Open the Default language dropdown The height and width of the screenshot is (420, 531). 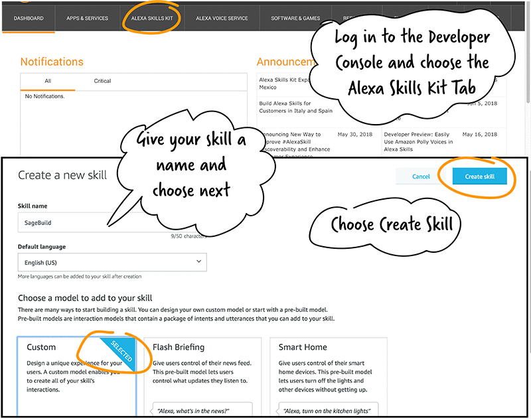pos(112,262)
